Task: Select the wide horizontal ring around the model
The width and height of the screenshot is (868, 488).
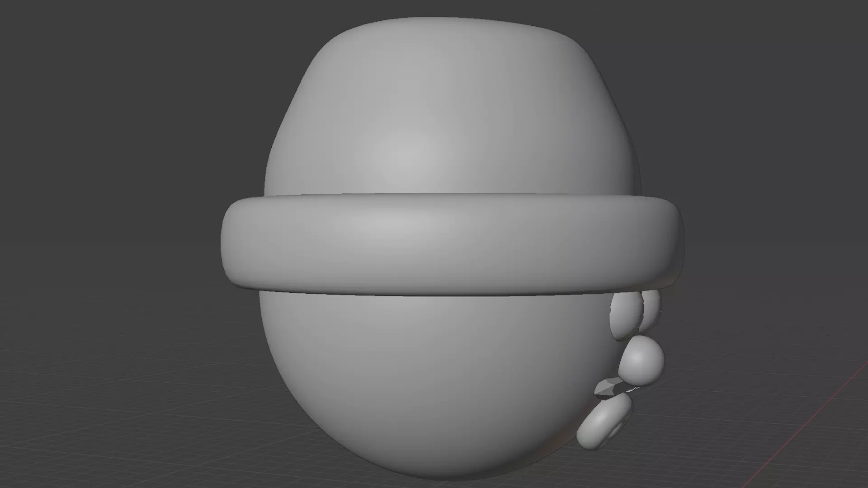Action: click(x=452, y=244)
